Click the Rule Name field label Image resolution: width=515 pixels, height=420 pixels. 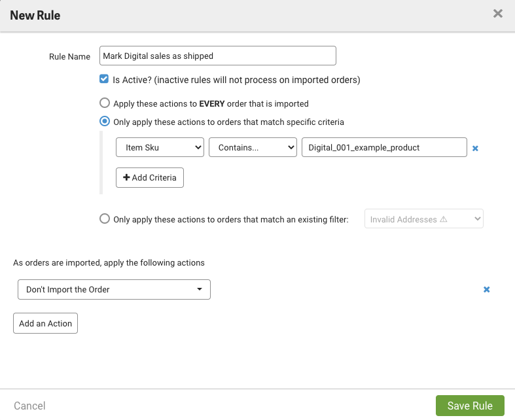pos(69,57)
